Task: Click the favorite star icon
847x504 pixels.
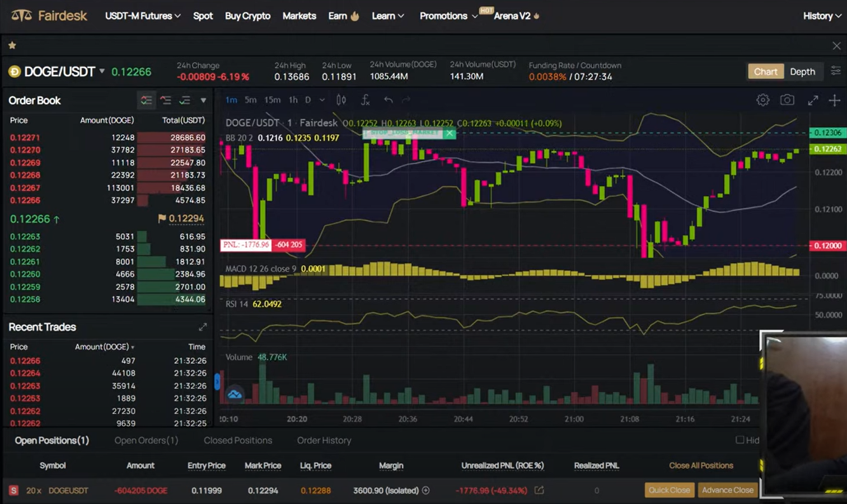Action: coord(12,45)
